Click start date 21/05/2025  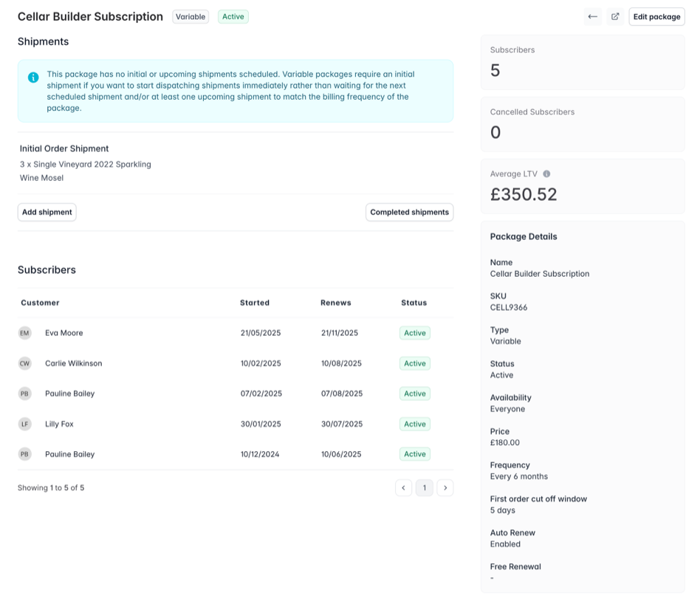point(261,333)
